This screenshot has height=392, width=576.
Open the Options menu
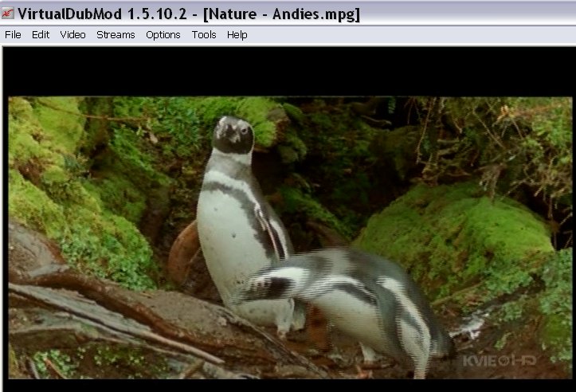[163, 35]
